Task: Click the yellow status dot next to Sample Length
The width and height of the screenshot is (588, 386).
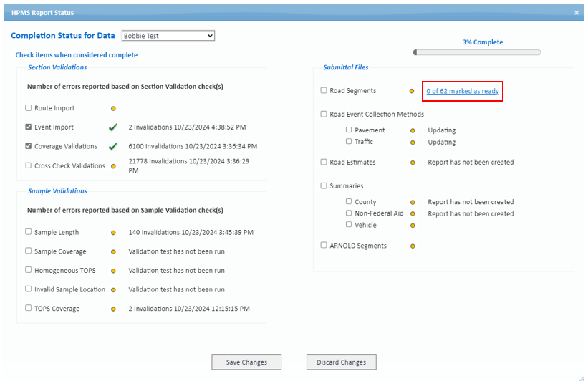Action: pos(113,233)
